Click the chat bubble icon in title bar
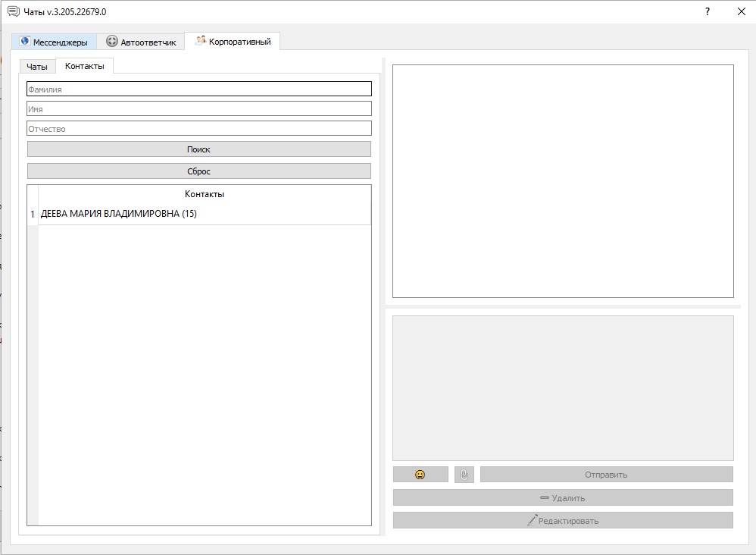 pos(14,11)
